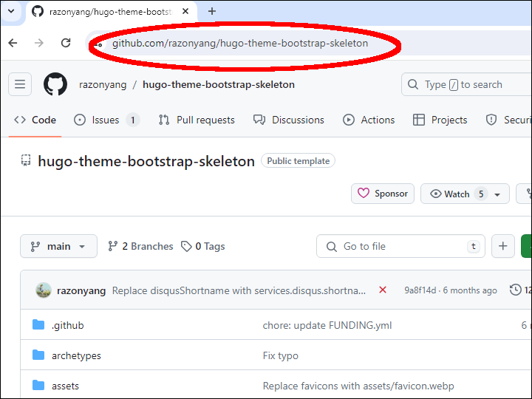Switch to the Projects tab
Image resolution: width=532 pixels, height=399 pixels.
(x=440, y=120)
